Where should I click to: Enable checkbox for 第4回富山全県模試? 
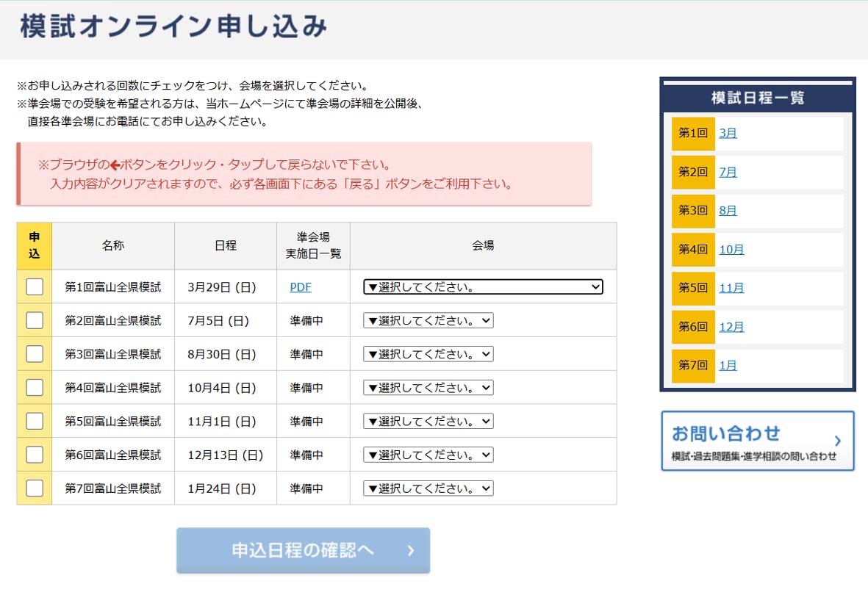(35, 387)
